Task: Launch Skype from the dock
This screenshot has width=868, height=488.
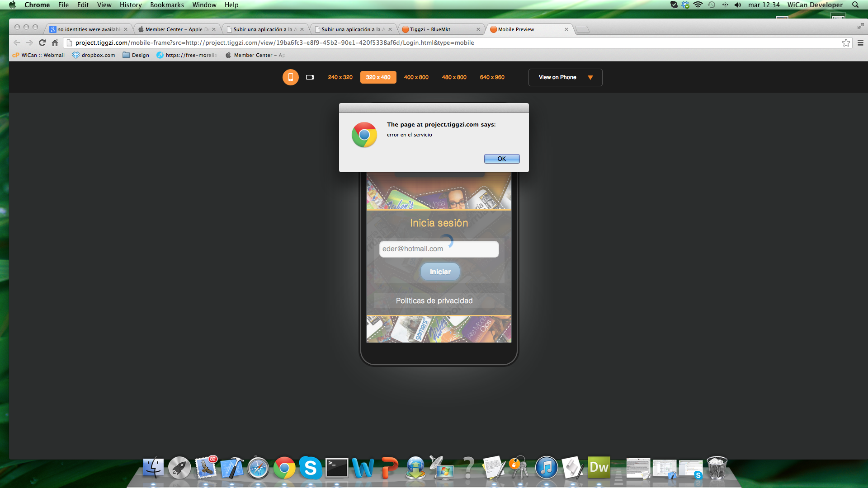Action: tap(310, 468)
